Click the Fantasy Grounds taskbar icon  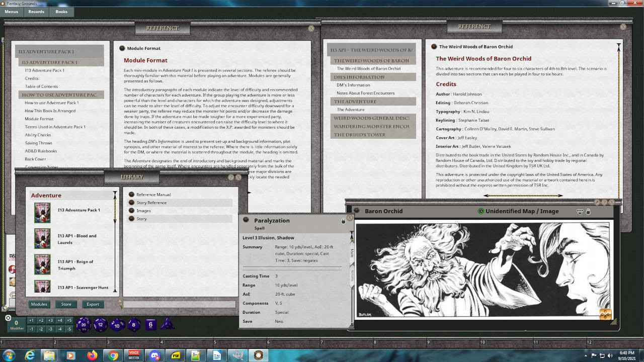point(259,356)
